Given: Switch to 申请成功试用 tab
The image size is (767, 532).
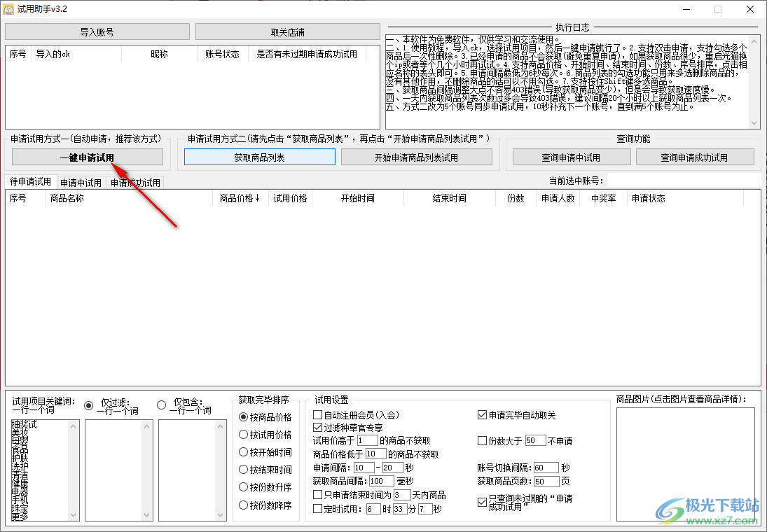Looking at the screenshot, I should (135, 183).
